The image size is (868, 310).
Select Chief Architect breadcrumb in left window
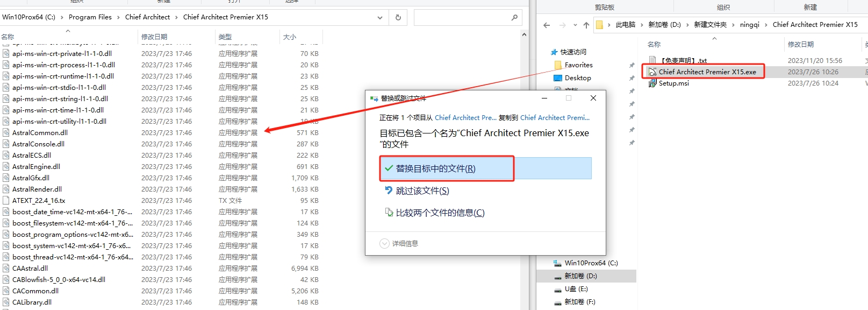(147, 17)
